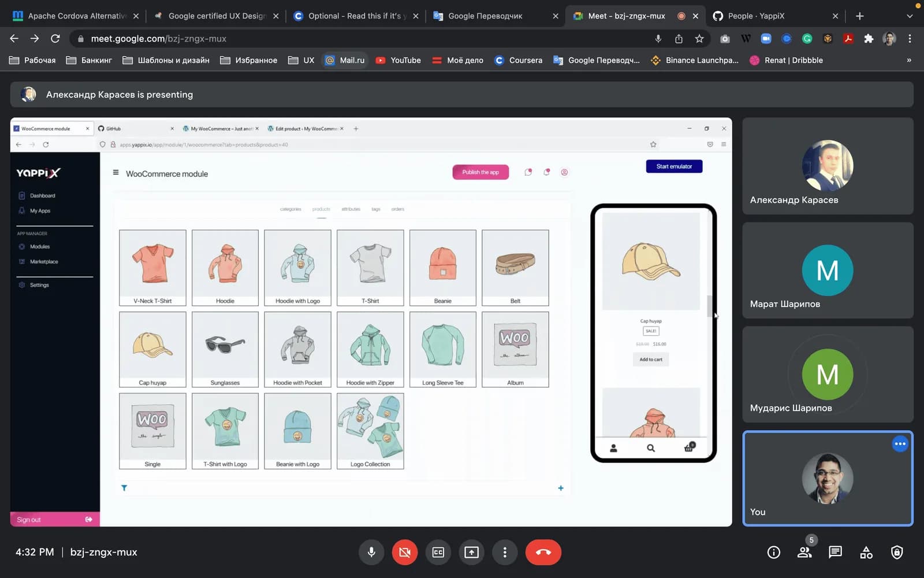The width and height of the screenshot is (924, 578).
Task: Click the share page icon in Chrome toolbar
Action: (x=679, y=39)
